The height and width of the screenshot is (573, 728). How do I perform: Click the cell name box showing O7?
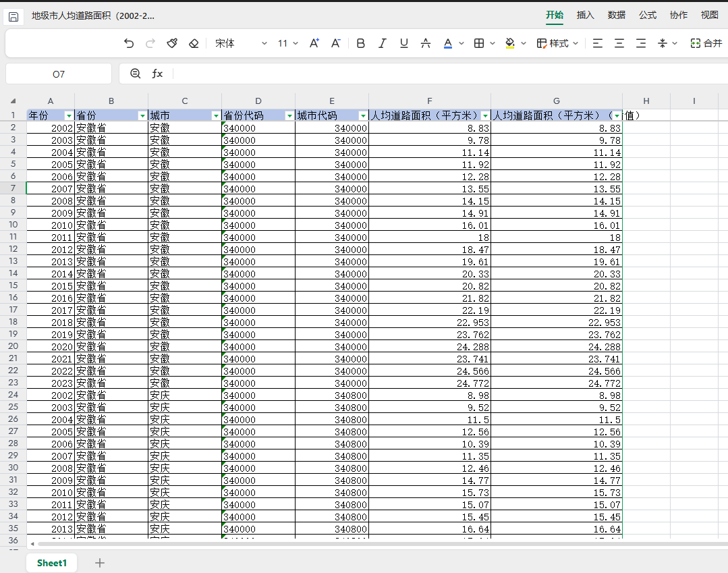(x=59, y=74)
